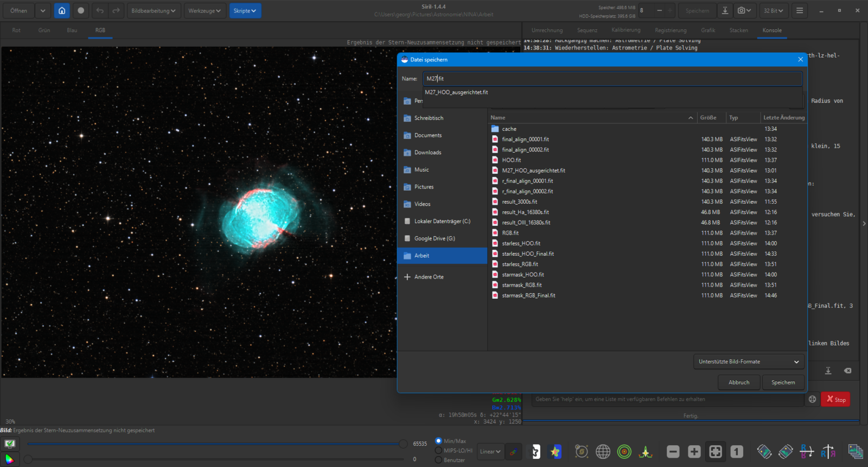Click the Öffnen button
The height and width of the screenshot is (467, 868).
point(18,10)
